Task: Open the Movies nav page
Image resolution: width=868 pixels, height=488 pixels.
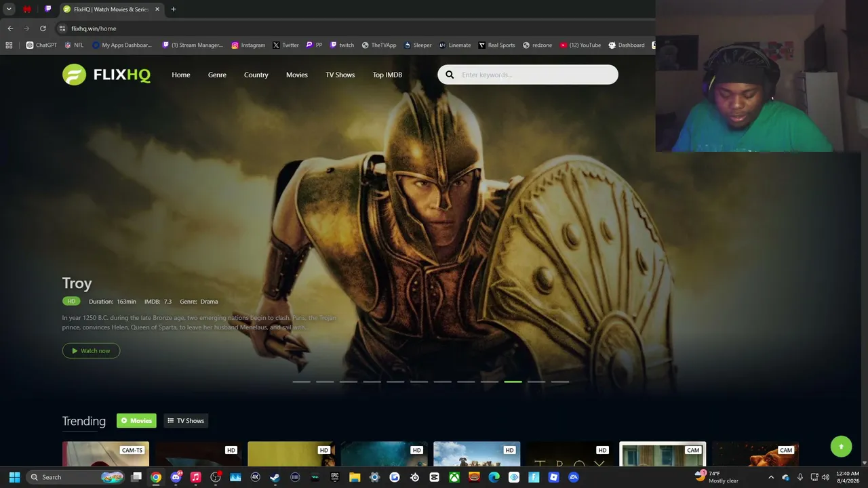Action: point(297,75)
